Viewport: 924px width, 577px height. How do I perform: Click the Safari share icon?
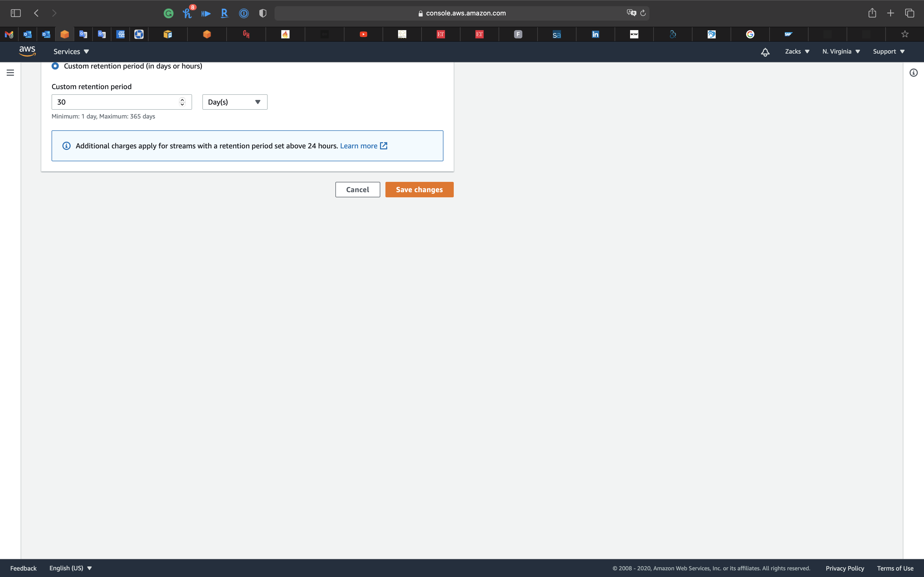pyautogui.click(x=872, y=13)
